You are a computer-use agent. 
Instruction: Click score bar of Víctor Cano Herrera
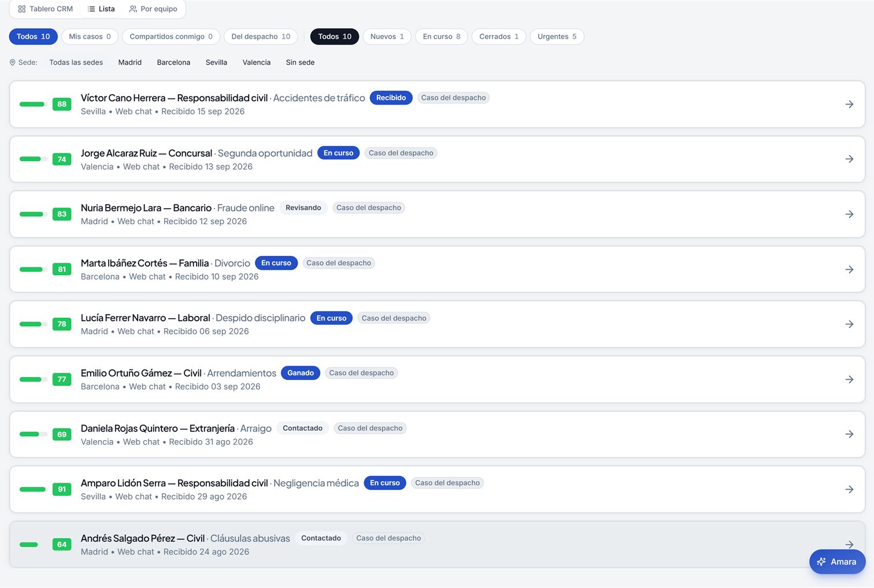34,105
